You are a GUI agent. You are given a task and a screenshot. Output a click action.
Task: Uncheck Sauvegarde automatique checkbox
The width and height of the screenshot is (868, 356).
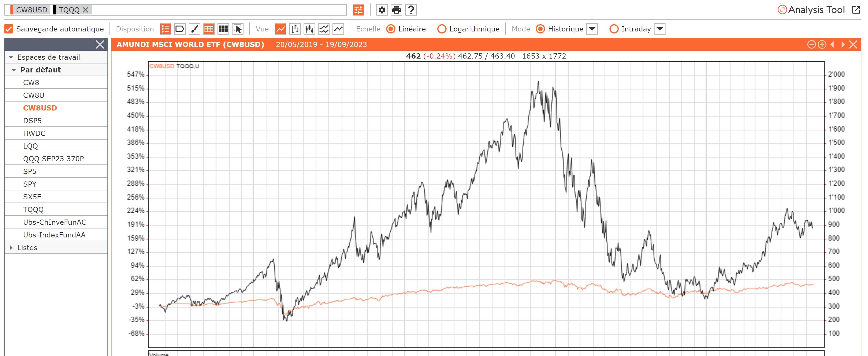pyautogui.click(x=9, y=29)
